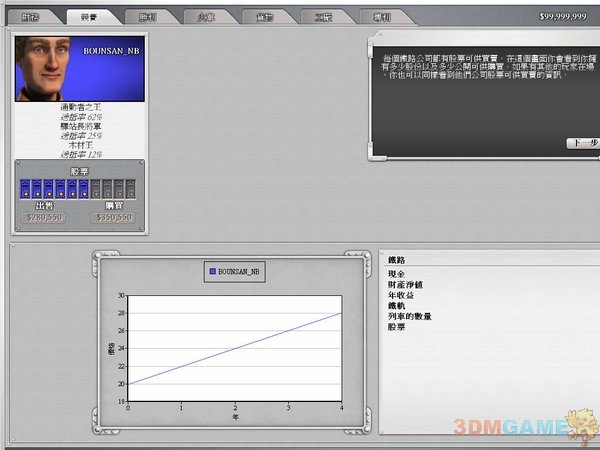The image size is (600, 450).
Task: Click the last gray share icon
Action: (x=130, y=188)
